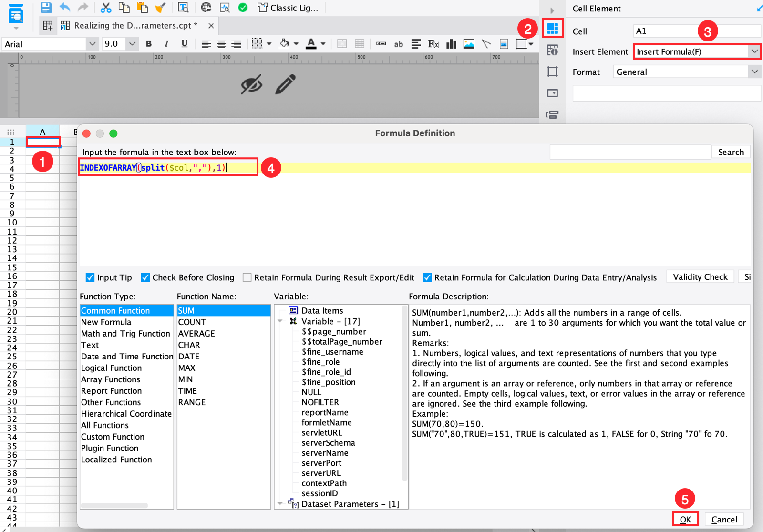763x532 pixels.
Task: Click the Paste clipboard icon
Action: (x=142, y=7)
